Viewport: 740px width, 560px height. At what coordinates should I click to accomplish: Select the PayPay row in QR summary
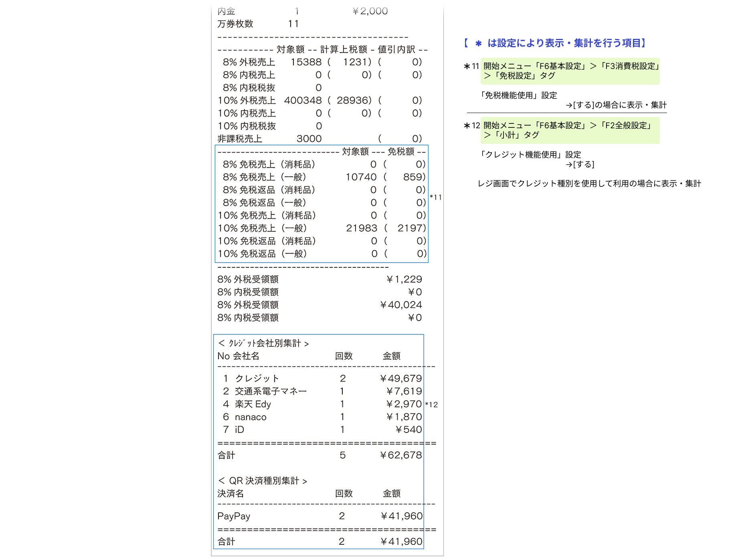pyautogui.click(x=319, y=516)
